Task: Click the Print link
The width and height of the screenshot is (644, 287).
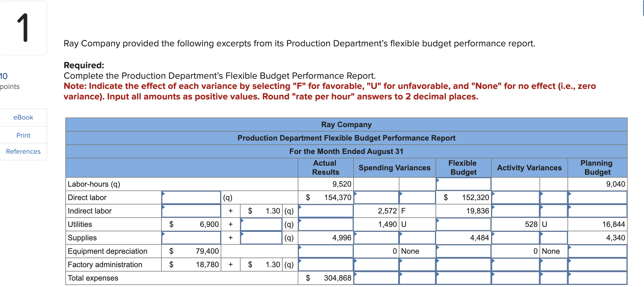Action: 23,135
